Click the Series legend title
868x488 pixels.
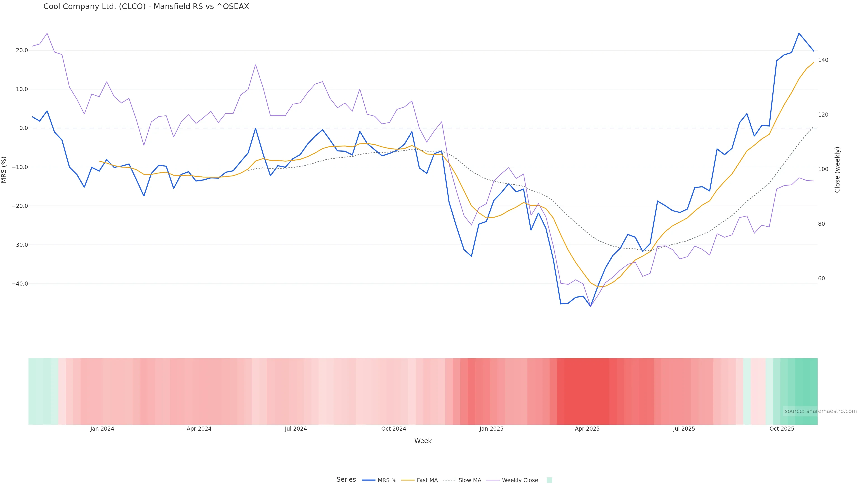click(346, 480)
